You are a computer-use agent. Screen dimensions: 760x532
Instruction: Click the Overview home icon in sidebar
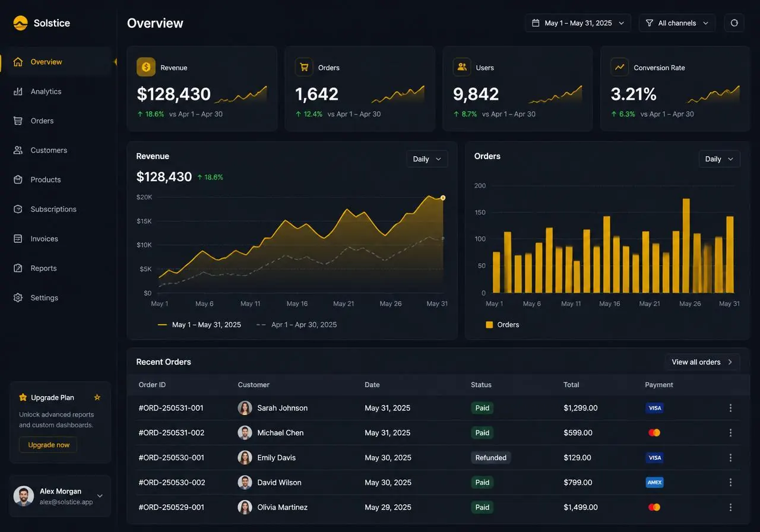point(18,62)
